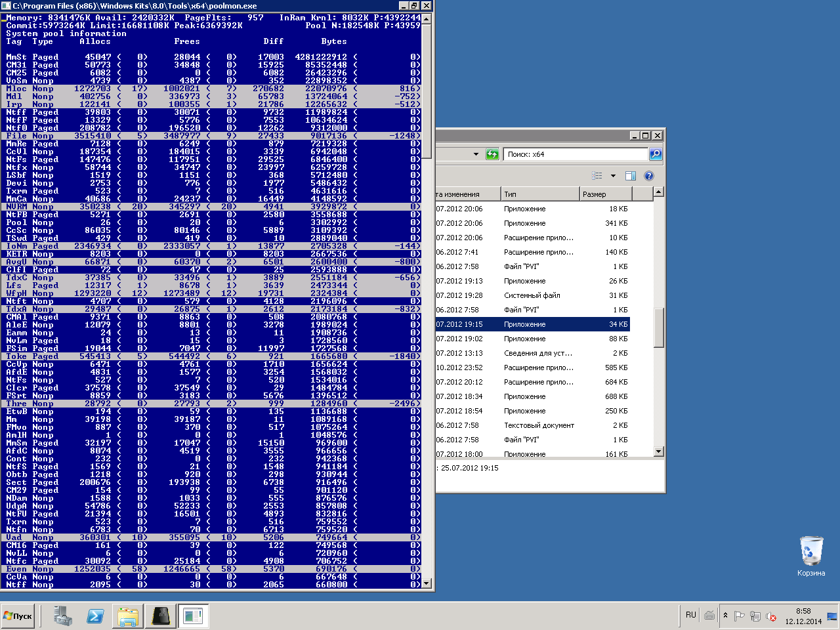Click the Allocs column heading in poolmon
840x630 pixels.
[95, 41]
